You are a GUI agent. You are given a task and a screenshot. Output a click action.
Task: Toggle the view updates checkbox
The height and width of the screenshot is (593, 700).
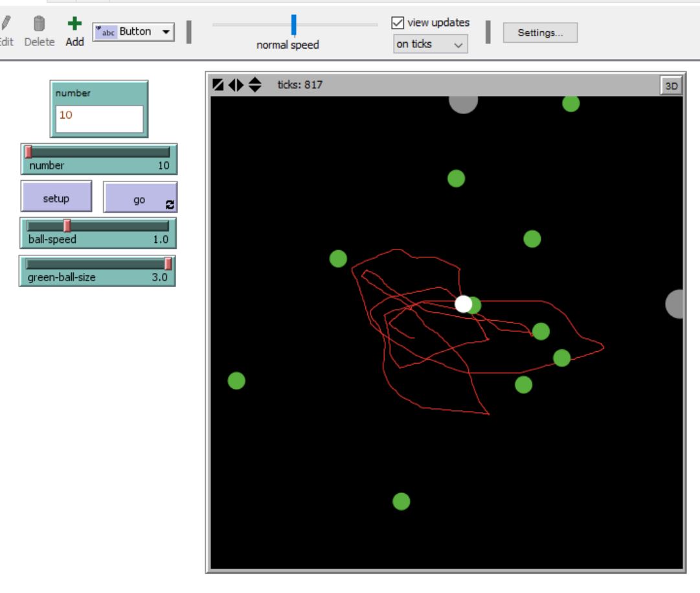pos(398,23)
